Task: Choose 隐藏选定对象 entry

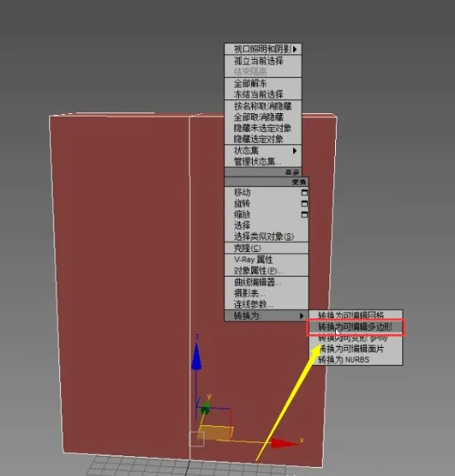Action: click(x=263, y=139)
